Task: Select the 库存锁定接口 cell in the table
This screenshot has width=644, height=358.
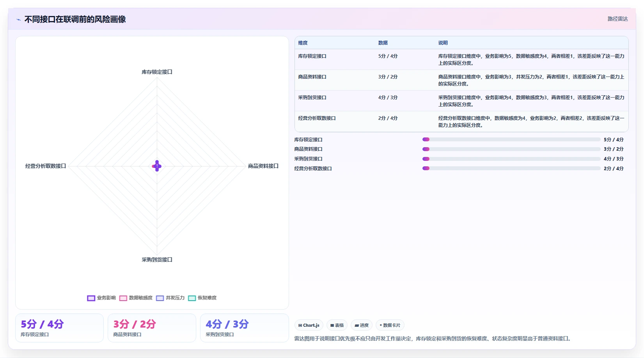Action: pos(312,56)
